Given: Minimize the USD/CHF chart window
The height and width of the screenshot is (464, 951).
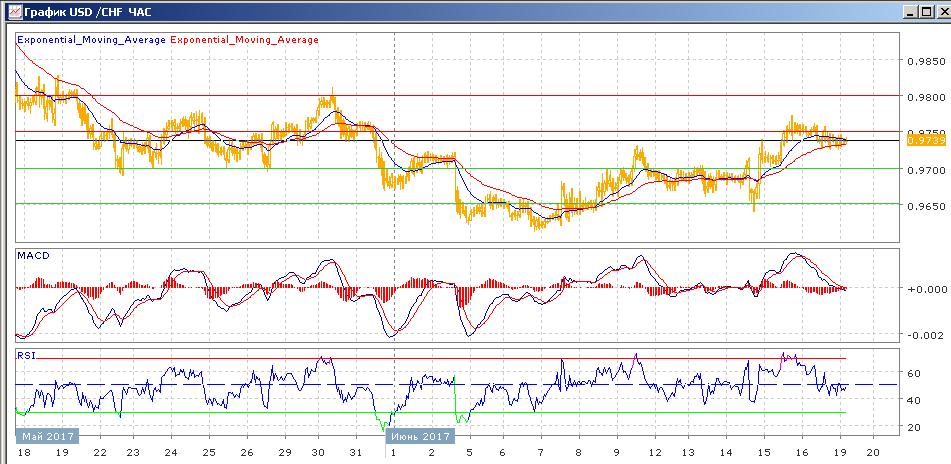Looking at the screenshot, I should click(908, 12).
